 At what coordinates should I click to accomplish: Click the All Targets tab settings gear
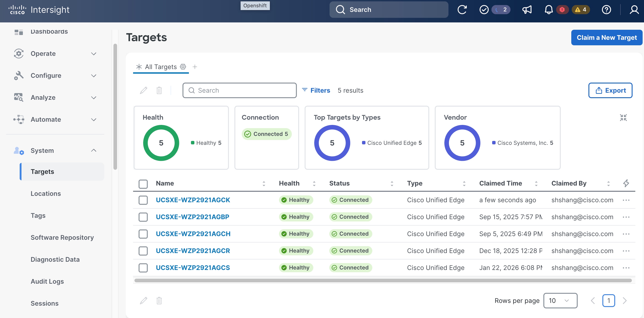(x=183, y=67)
